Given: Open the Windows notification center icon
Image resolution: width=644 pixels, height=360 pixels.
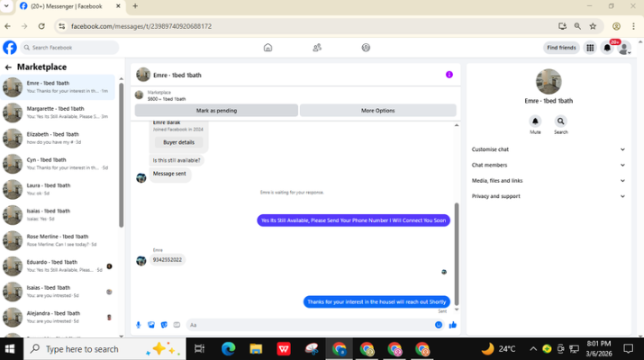Looking at the screenshot, I should (x=628, y=349).
